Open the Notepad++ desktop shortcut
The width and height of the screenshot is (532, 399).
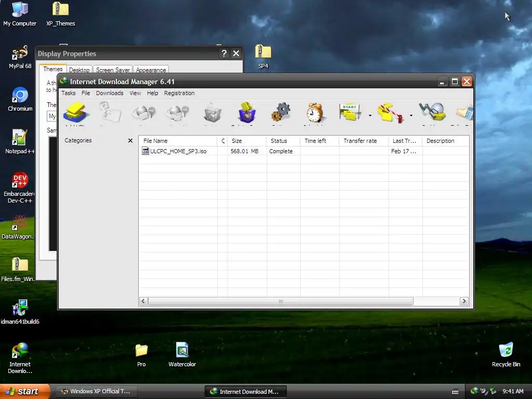[x=20, y=142]
